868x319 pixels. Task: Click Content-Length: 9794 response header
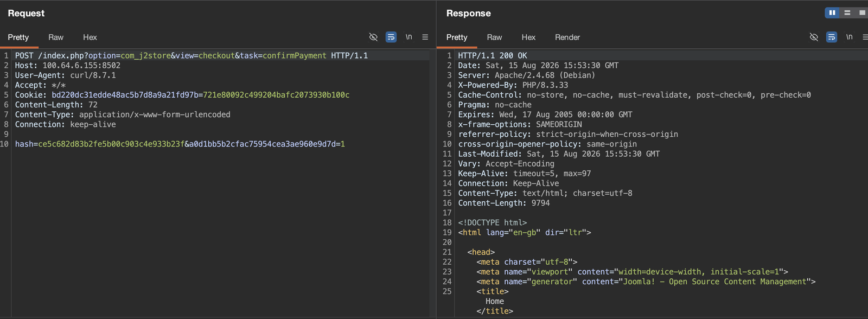tap(504, 202)
